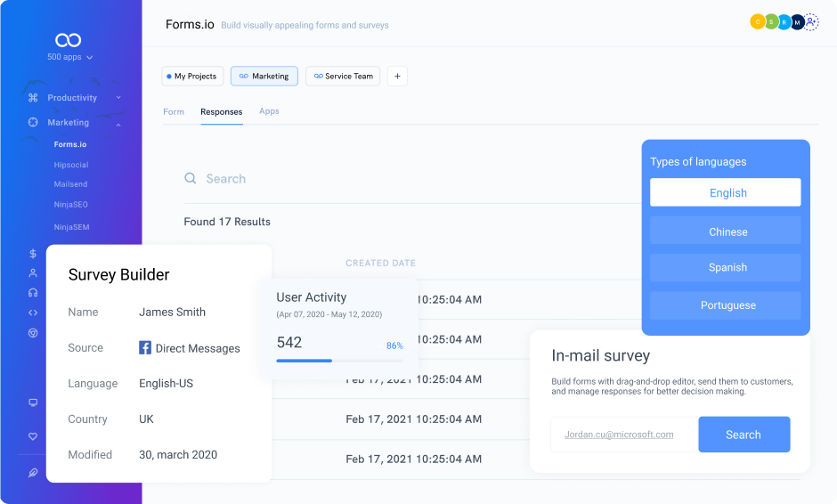
Task: Click the magnifier search icon
Action: click(190, 178)
